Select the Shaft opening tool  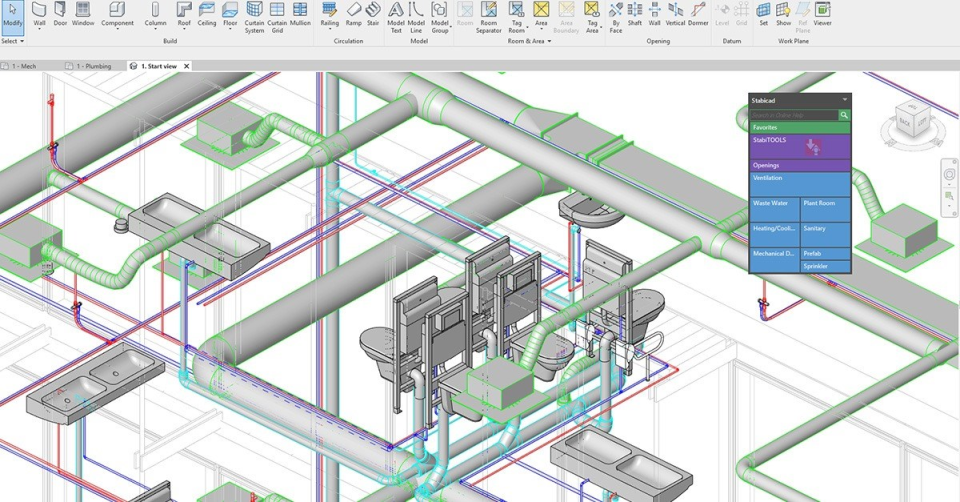[634, 15]
